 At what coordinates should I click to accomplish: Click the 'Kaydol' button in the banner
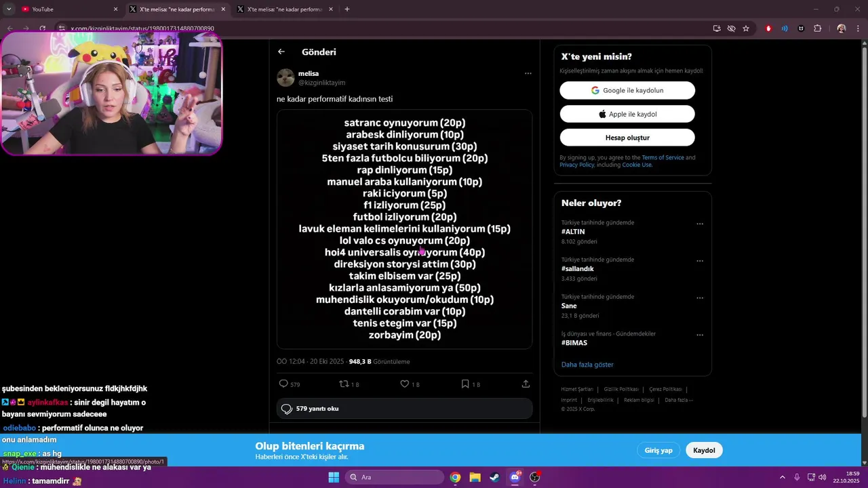[x=704, y=450]
